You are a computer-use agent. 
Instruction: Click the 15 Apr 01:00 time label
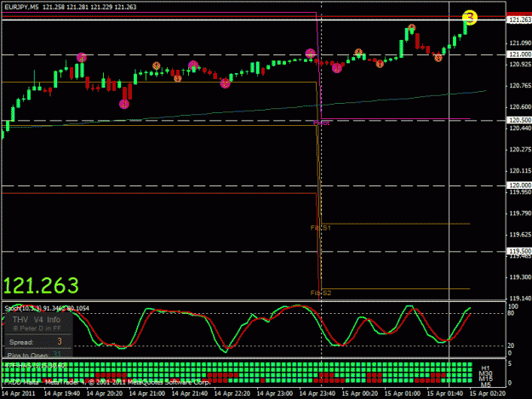pyautogui.click(x=403, y=394)
